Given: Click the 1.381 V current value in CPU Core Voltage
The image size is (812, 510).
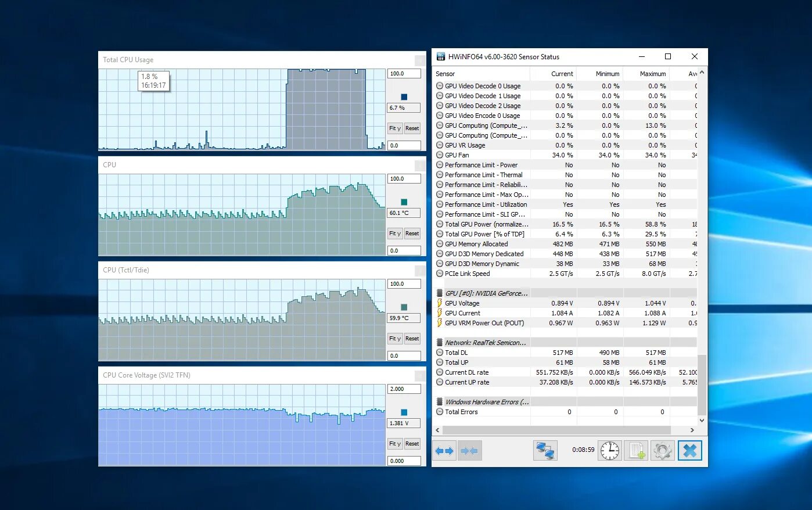Looking at the screenshot, I should 404,423.
